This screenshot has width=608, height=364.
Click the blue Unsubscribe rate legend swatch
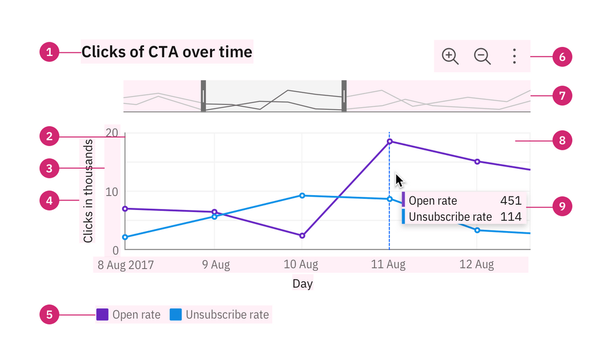pos(176,315)
